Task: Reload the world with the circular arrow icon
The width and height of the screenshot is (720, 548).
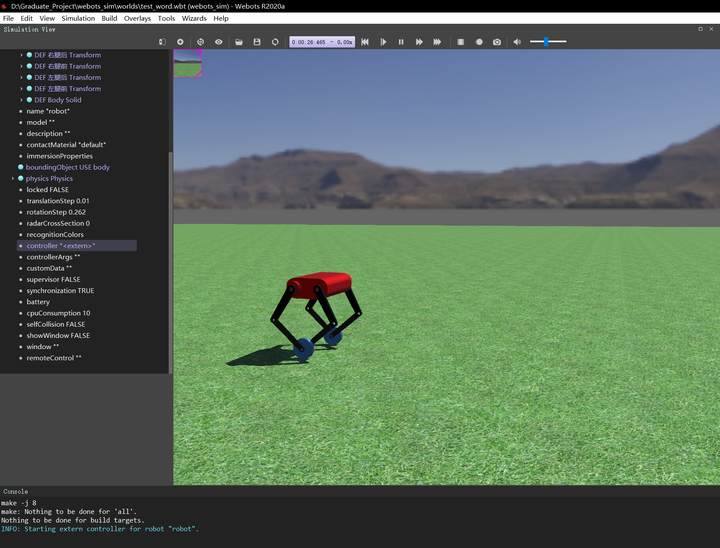Action: 275,42
